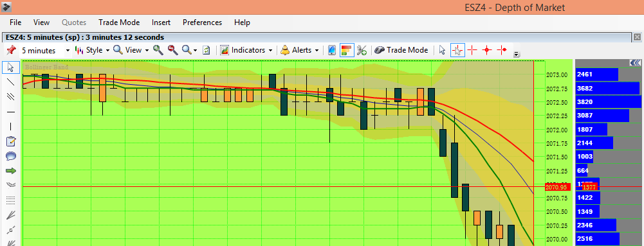Screen dimensions: 644x246
Task: Toggle Trade Mode in the toolbar
Action: pyautogui.click(x=401, y=50)
